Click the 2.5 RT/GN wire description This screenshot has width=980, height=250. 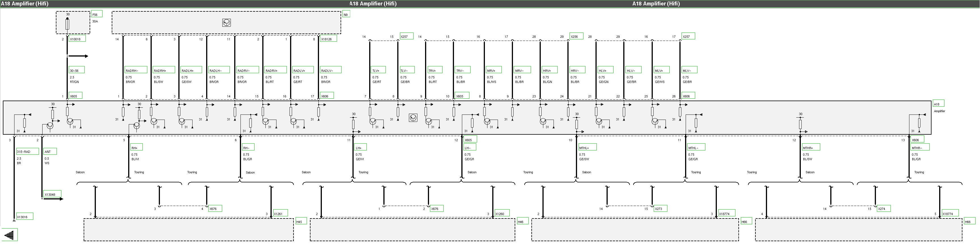click(75, 79)
